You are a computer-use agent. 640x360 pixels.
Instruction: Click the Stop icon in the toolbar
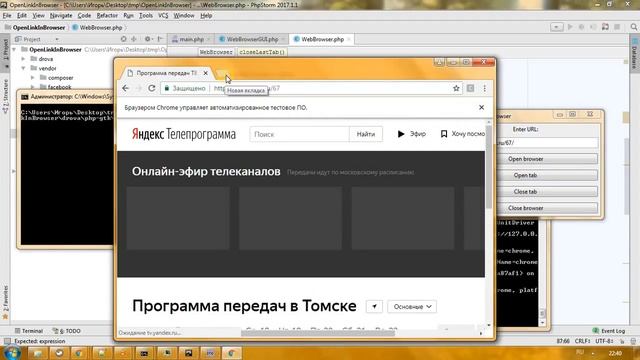(617, 27)
